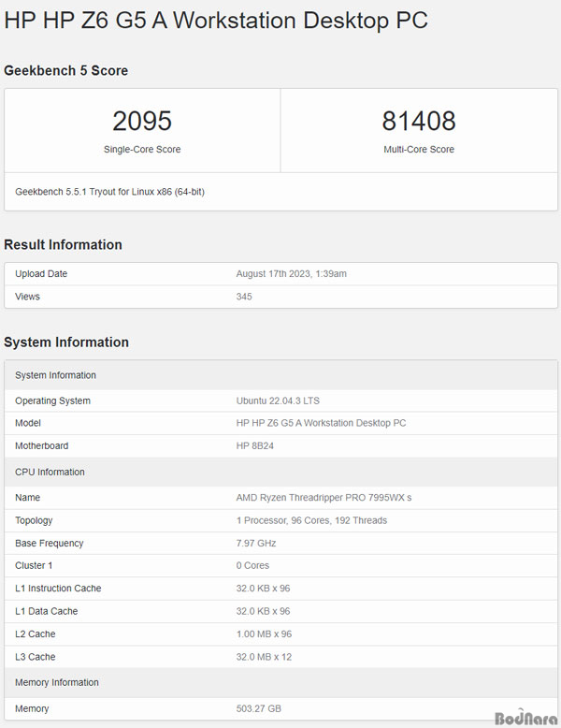Screen dimensions: 561x728
Task: Click the page title HP HP Z6 G5 A Workstation
Action: coord(216,21)
